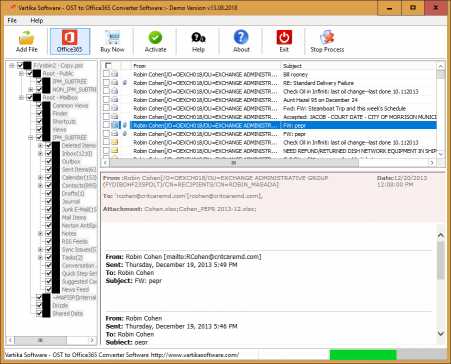This screenshot has height=364, width=451.
Task: Uncheck the Journal folder checkbox
Action: (48, 201)
